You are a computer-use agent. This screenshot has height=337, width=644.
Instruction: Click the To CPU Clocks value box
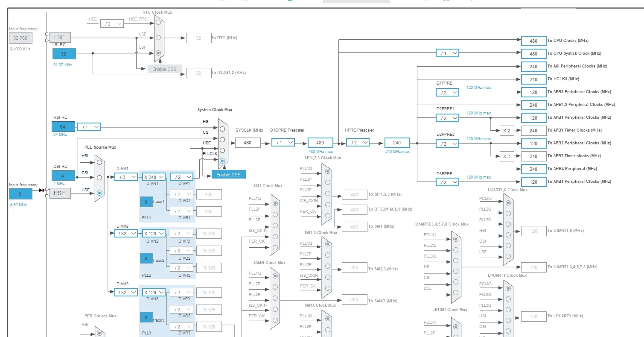[x=533, y=41]
